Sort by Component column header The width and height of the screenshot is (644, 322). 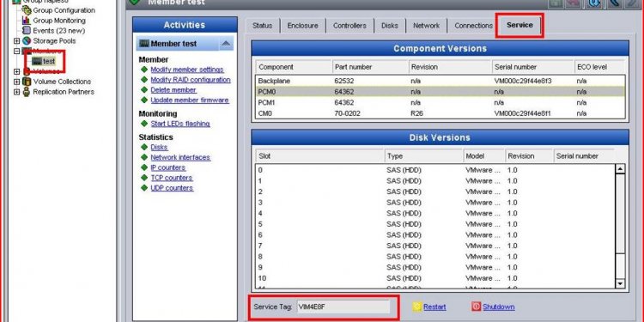294,67
